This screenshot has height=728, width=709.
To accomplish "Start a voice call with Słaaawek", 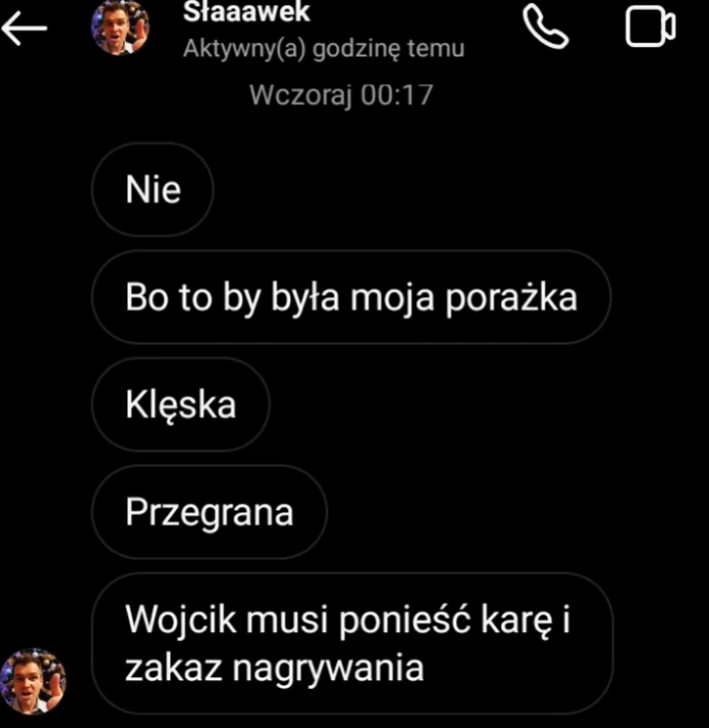I will point(545,26).
